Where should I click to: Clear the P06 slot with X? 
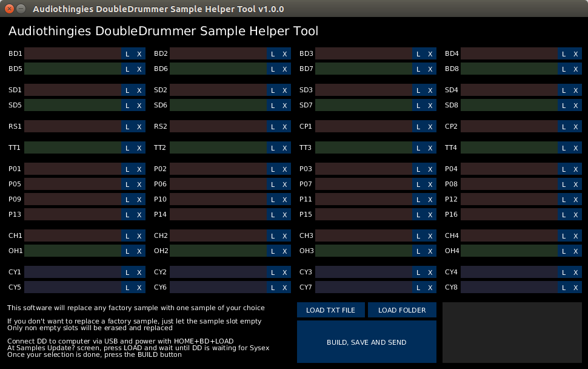tap(285, 184)
